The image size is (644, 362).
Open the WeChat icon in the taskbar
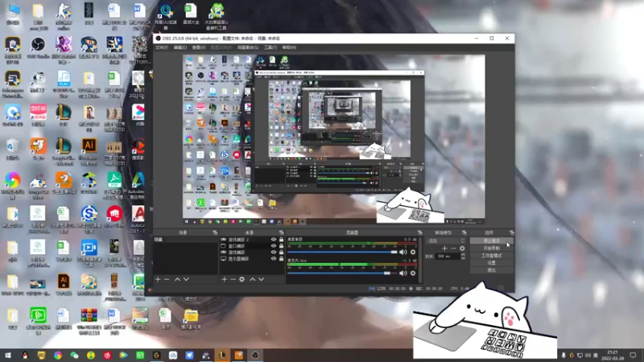pyautogui.click(x=74, y=355)
